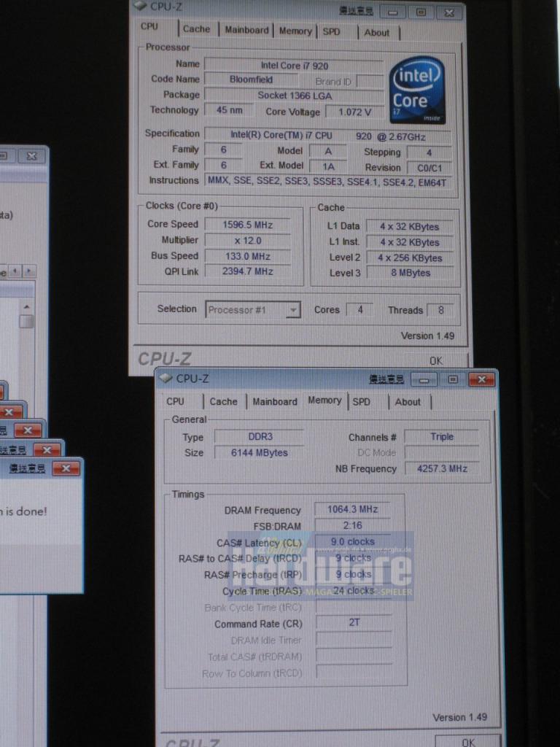This screenshot has width=560, height=747.
Task: Click the scroll-up arrow in the left background window
Action: coord(27,307)
